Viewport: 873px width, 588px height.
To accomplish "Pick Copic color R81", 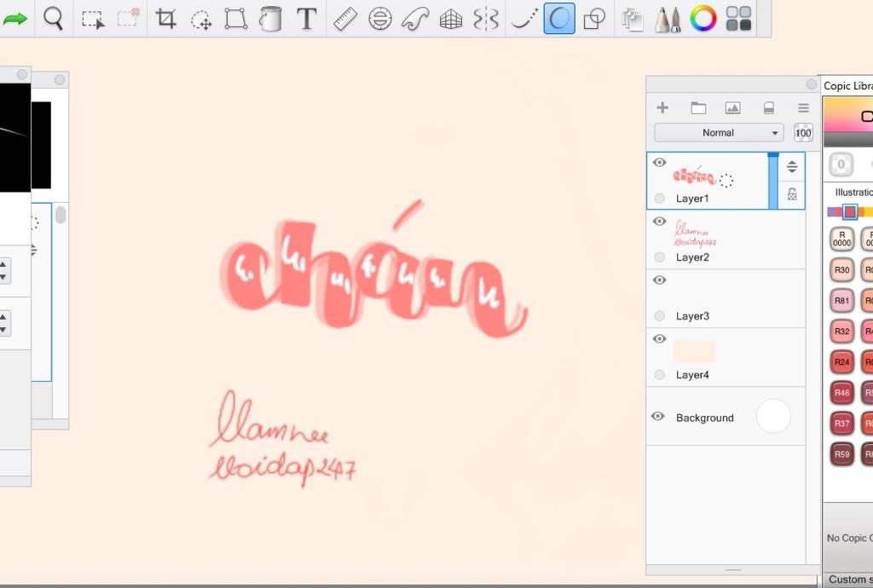I will pyautogui.click(x=841, y=301).
